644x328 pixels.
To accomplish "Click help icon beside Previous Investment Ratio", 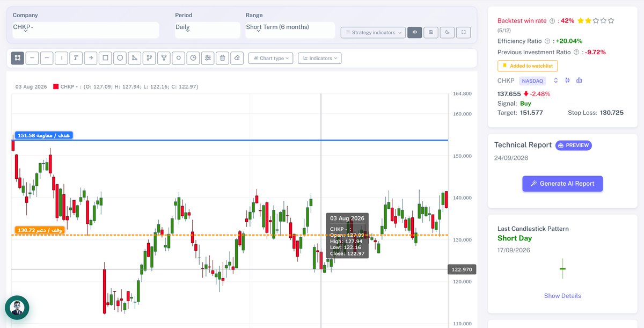I will [x=577, y=53].
